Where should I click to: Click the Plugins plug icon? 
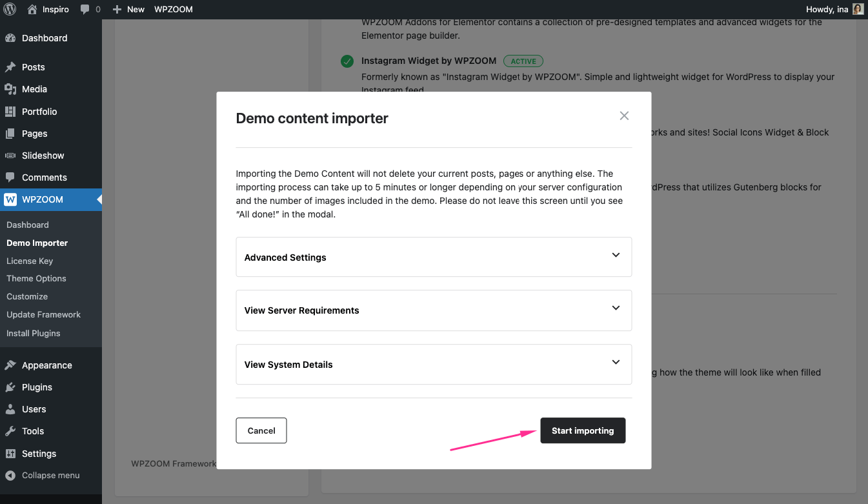click(10, 387)
